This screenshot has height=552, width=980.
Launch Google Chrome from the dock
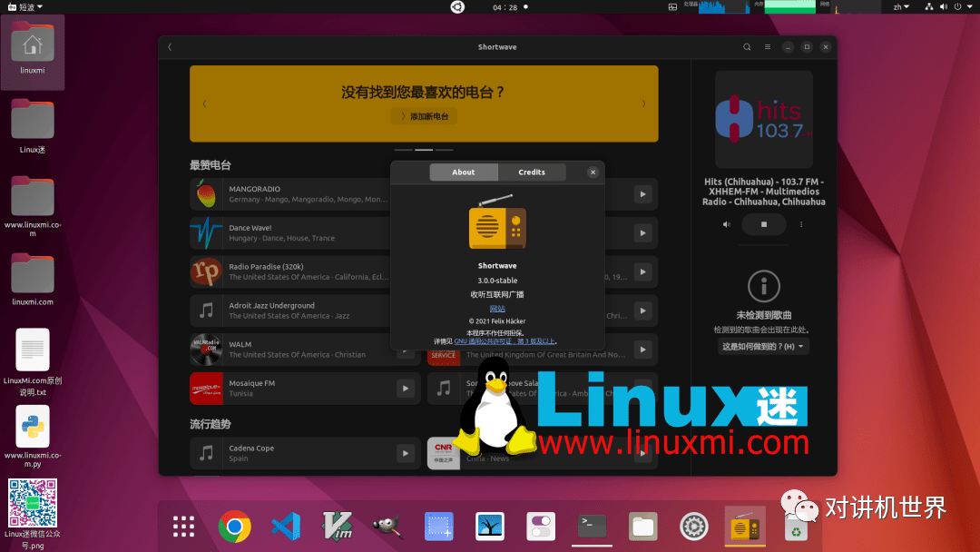tap(235, 527)
